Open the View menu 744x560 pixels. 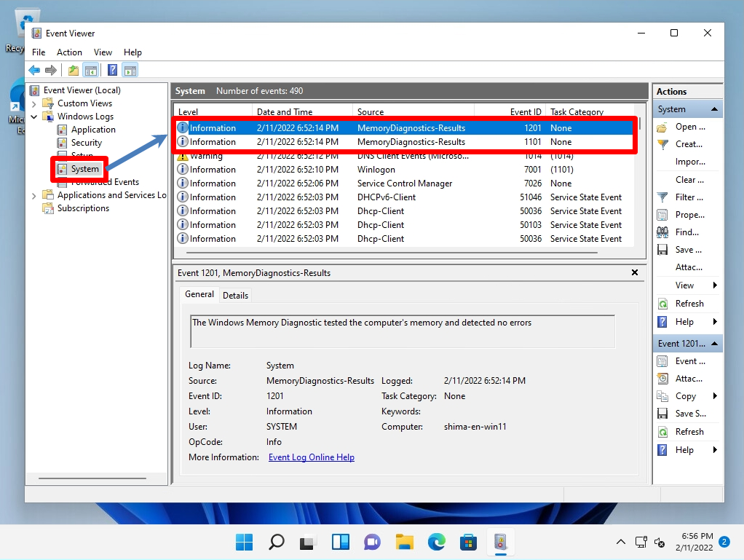pyautogui.click(x=103, y=52)
